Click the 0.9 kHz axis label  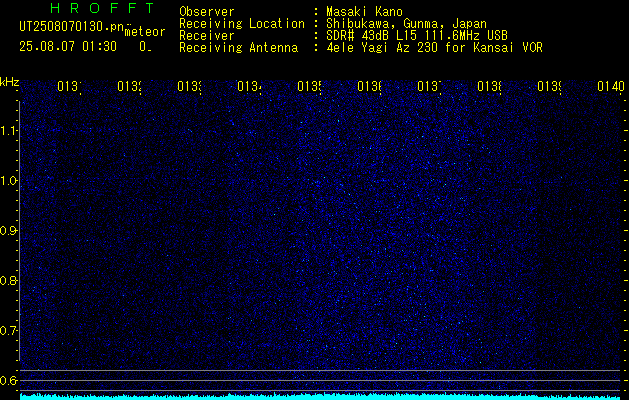(8, 230)
